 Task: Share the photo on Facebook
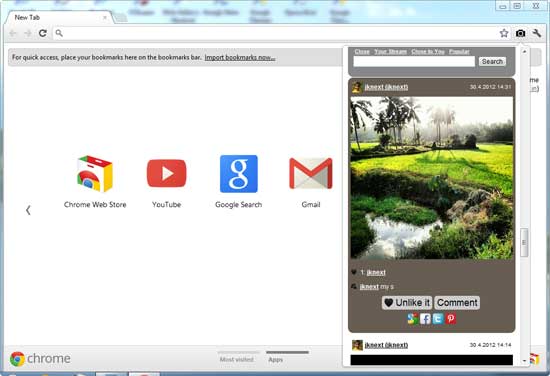pos(425,319)
